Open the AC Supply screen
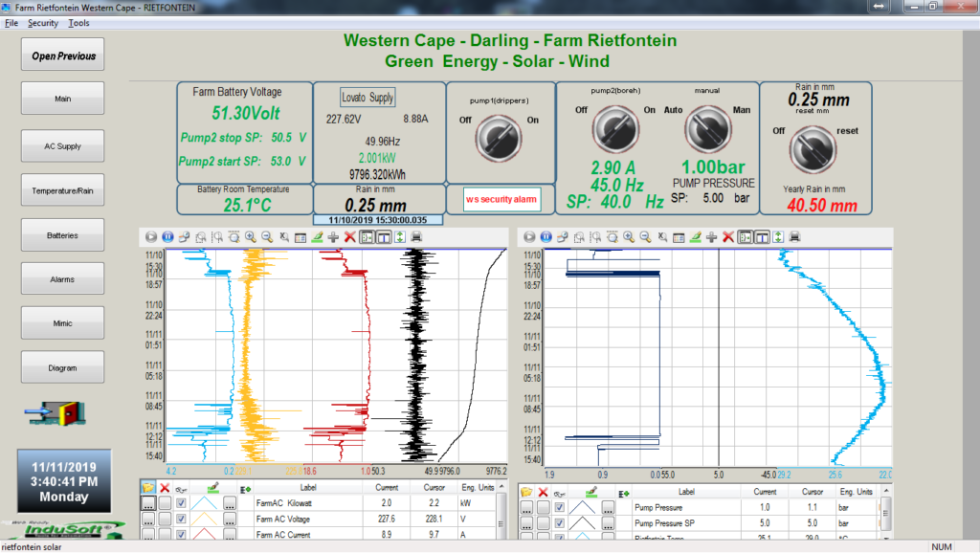980x553 pixels. (x=62, y=145)
